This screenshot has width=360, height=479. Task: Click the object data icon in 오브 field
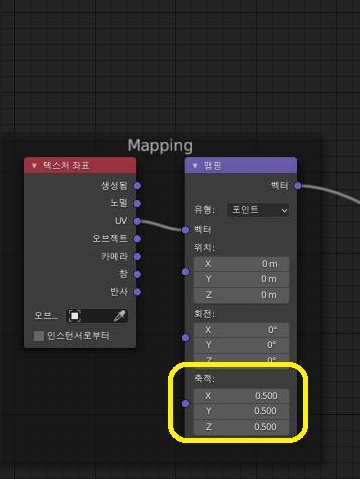pos(75,316)
